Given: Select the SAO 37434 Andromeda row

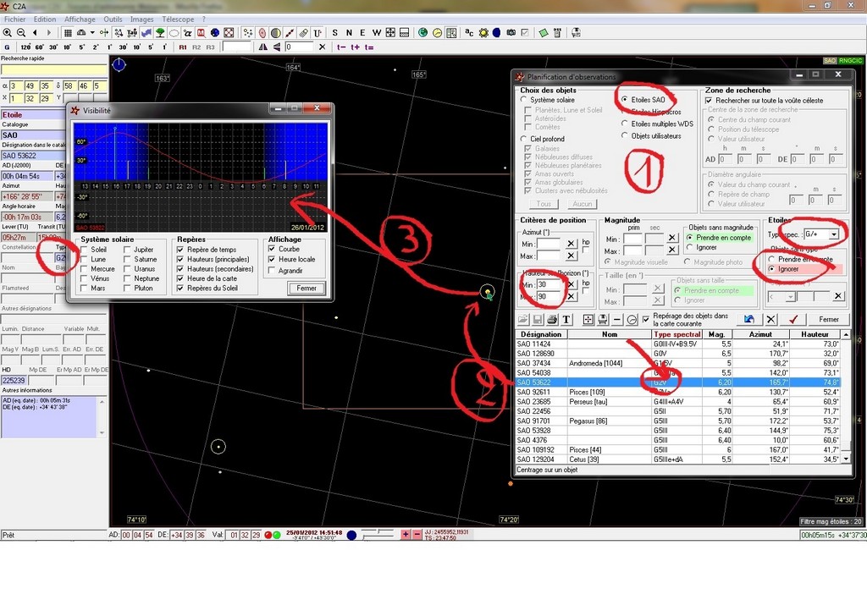Looking at the screenshot, I should tap(678, 364).
